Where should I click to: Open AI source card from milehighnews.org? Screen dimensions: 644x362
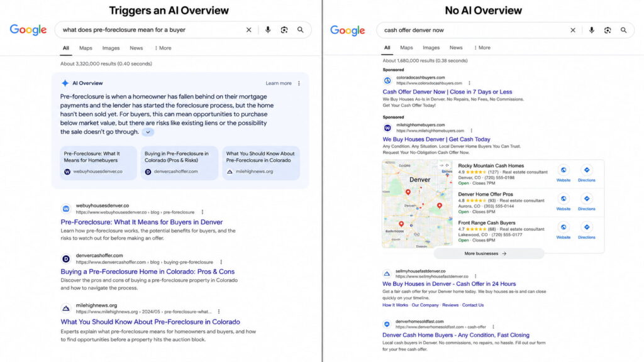pyautogui.click(x=261, y=163)
